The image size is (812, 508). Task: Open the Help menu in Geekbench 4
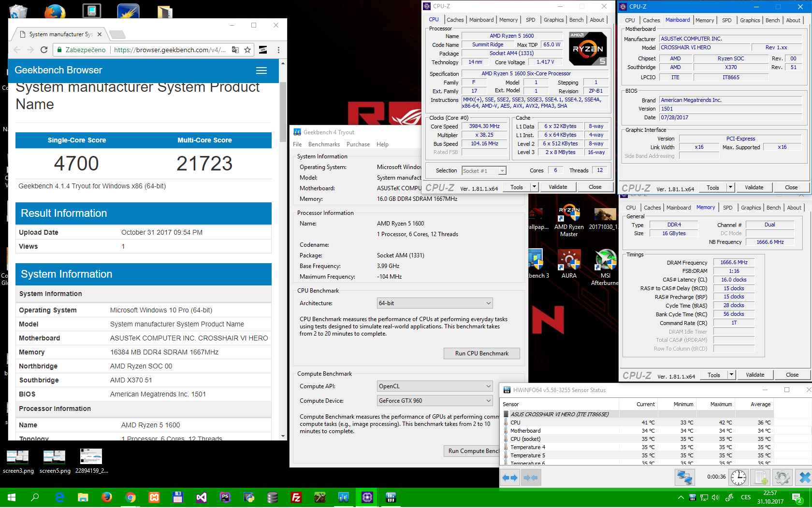(382, 144)
